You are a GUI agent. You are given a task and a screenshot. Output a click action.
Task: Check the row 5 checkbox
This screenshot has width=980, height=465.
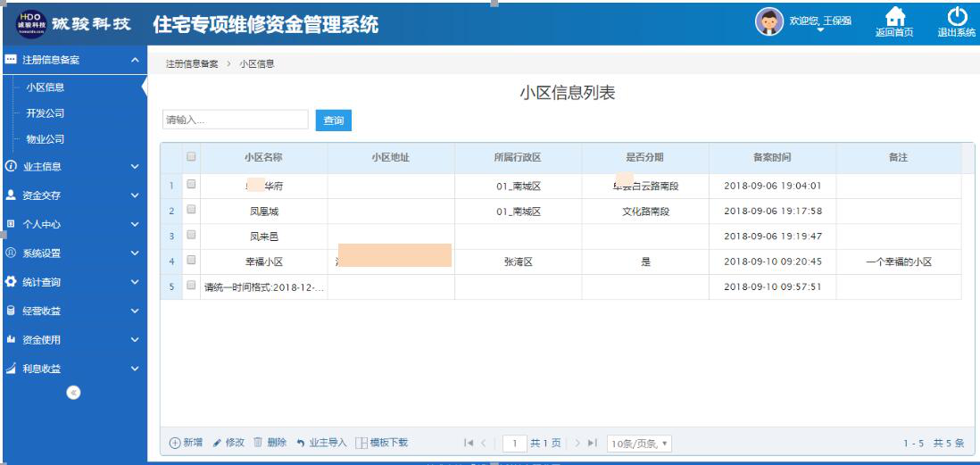click(x=191, y=285)
